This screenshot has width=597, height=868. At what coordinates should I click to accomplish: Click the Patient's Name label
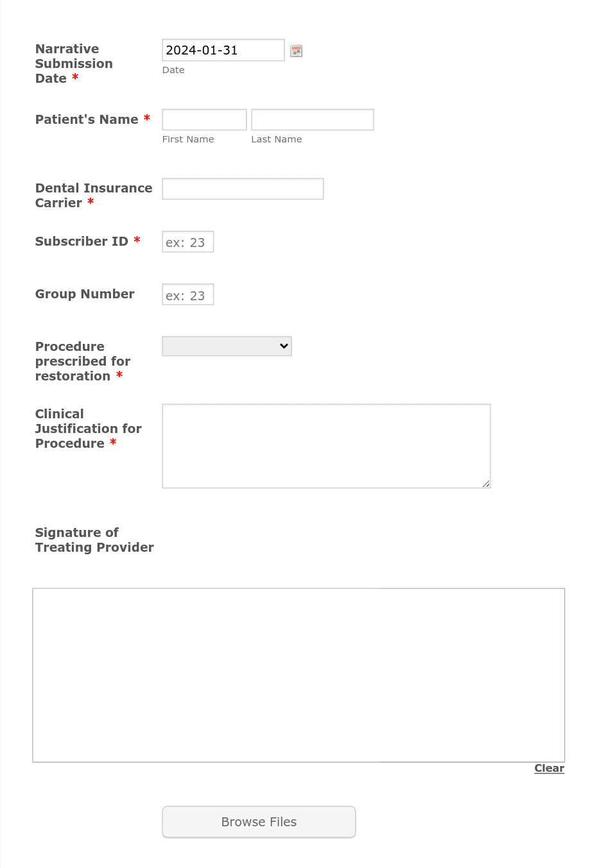point(87,119)
